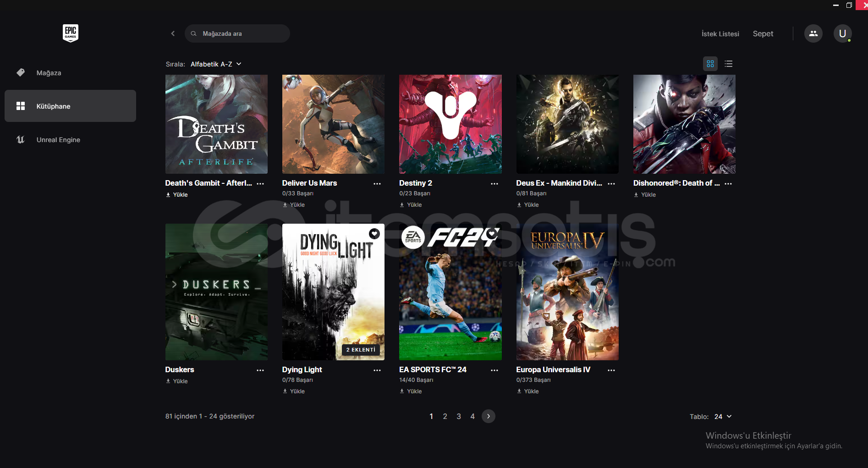This screenshot has width=868, height=468.
Task: Switch to grid view
Action: [710, 64]
